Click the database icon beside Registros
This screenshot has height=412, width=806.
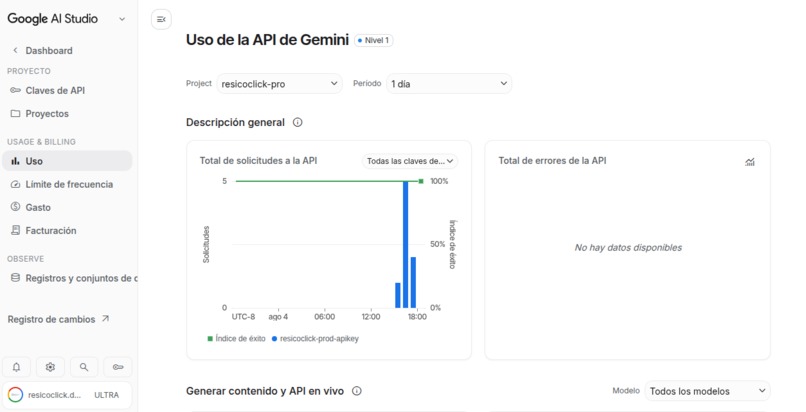(x=15, y=278)
